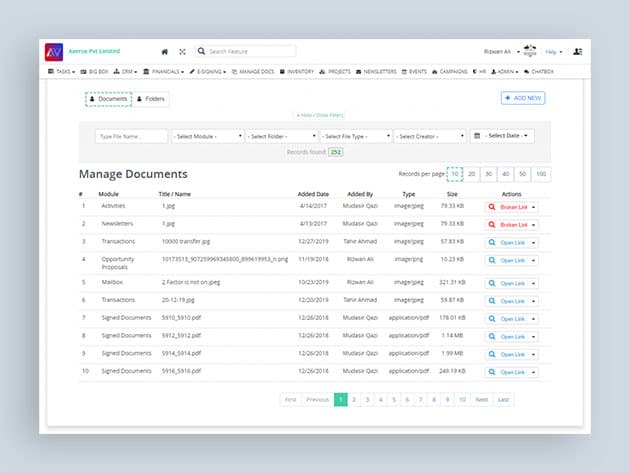Screen dimensions: 630x473
Task: Click magnifier icon for 5910_5910.pdf row
Action: coord(492,318)
